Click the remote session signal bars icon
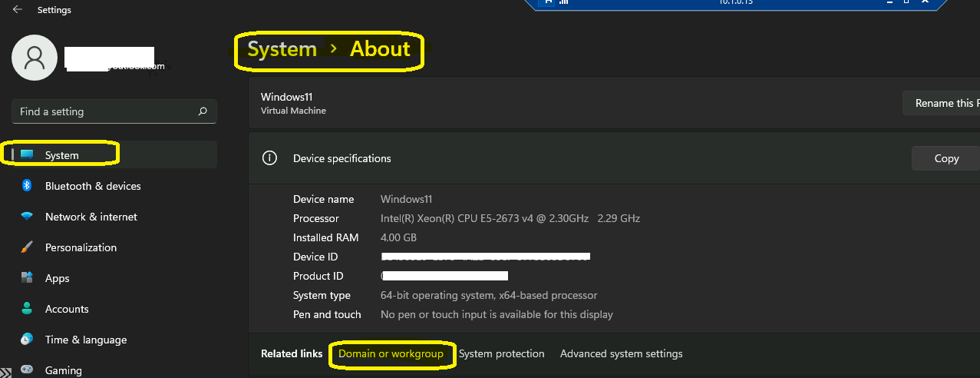The height and width of the screenshot is (378, 980). pyautogui.click(x=563, y=2)
